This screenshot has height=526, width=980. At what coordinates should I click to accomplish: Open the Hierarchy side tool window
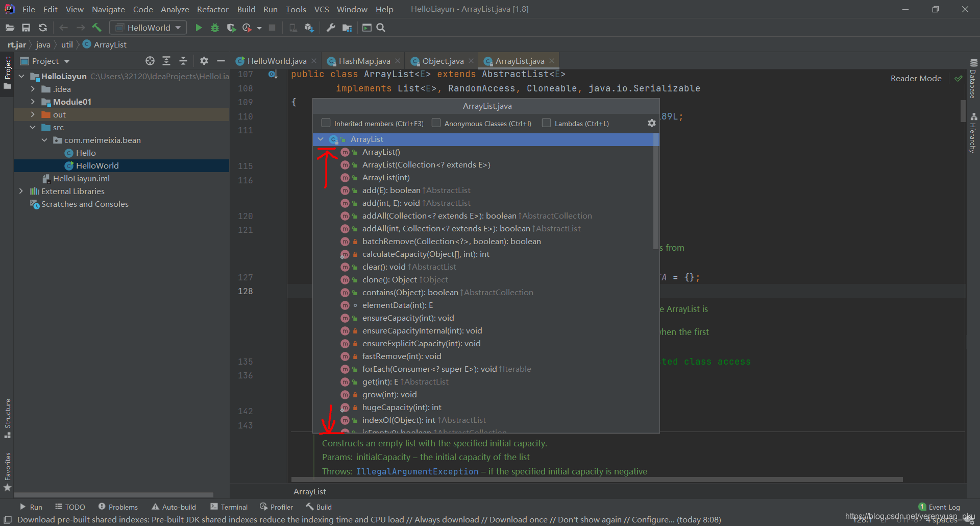click(x=973, y=133)
